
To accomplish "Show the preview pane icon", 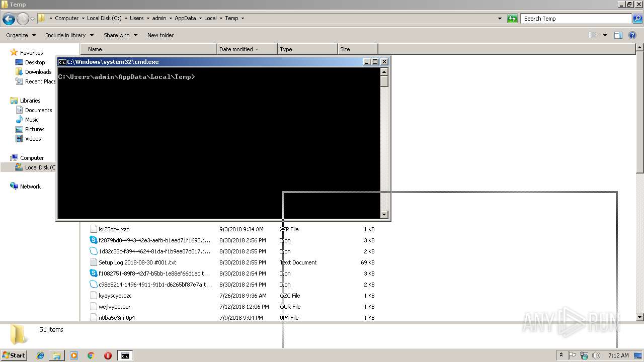I will tap(618, 35).
